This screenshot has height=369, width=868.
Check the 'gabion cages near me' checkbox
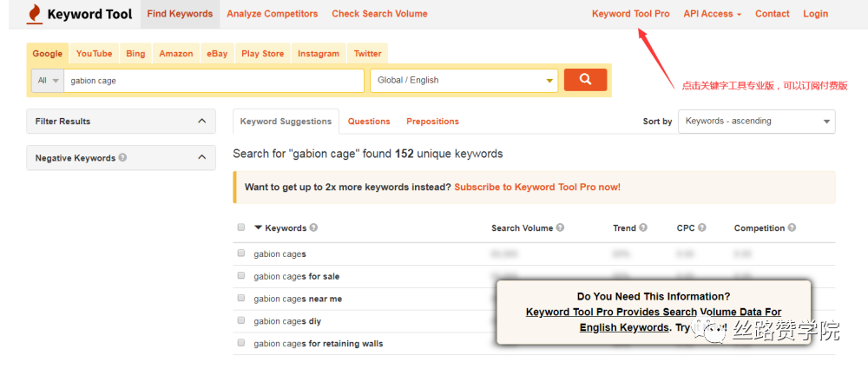(240, 298)
